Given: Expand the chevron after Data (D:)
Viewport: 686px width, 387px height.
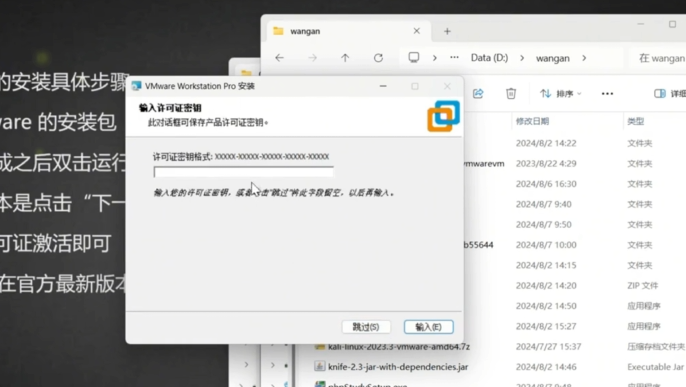Looking at the screenshot, I should (x=522, y=58).
